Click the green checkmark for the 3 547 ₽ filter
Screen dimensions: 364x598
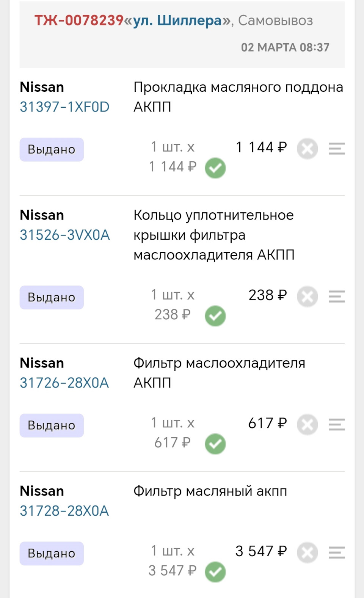(x=215, y=572)
